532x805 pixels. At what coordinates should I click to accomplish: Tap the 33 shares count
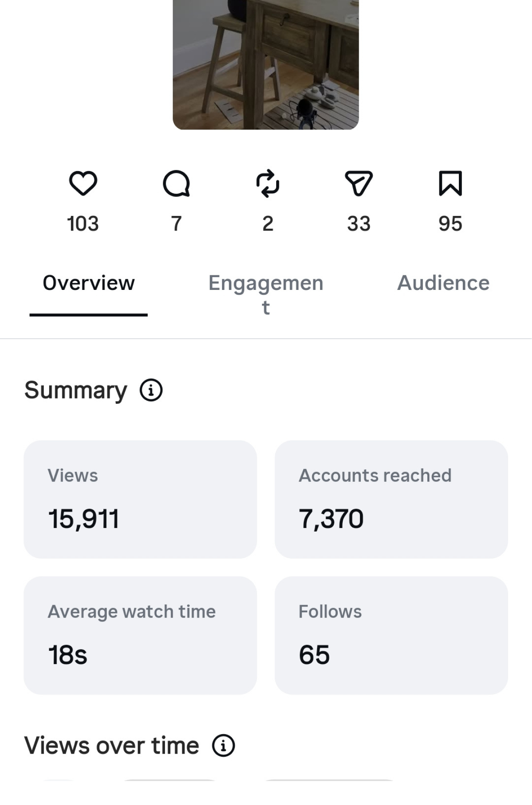359,223
